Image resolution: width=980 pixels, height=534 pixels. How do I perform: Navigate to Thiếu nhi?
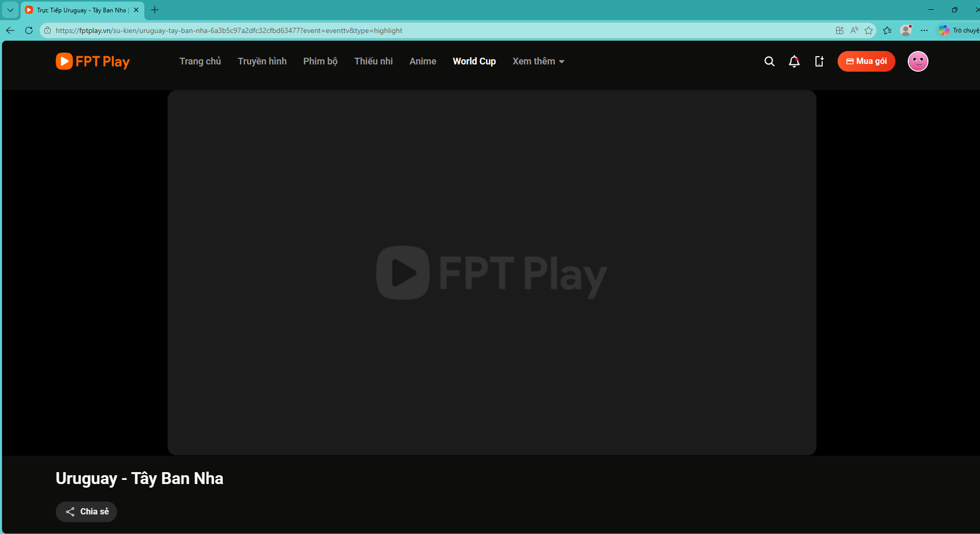click(x=373, y=61)
